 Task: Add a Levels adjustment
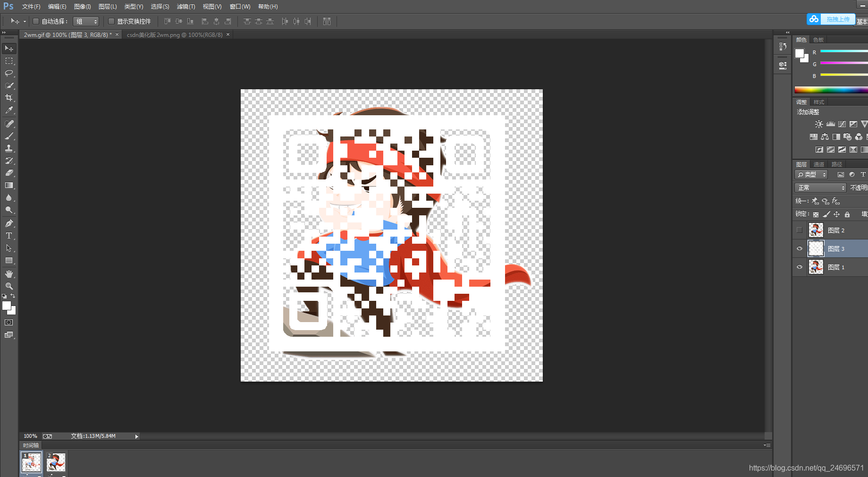(x=831, y=124)
